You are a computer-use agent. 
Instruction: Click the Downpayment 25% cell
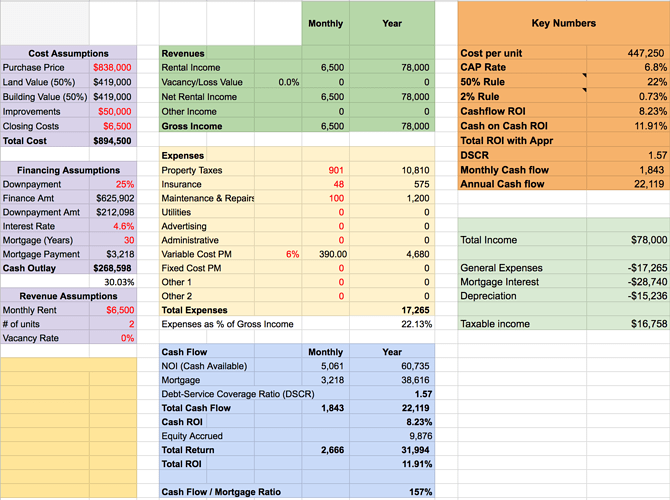coord(112,185)
